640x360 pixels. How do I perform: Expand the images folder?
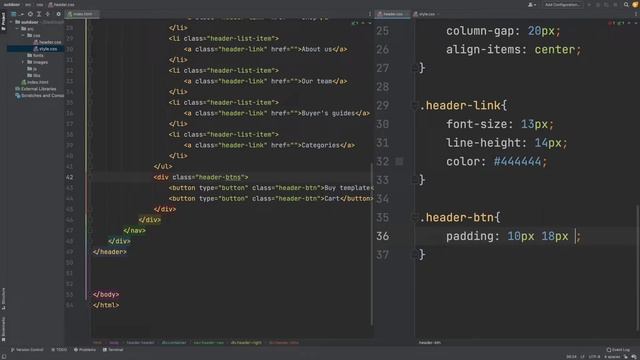23,62
